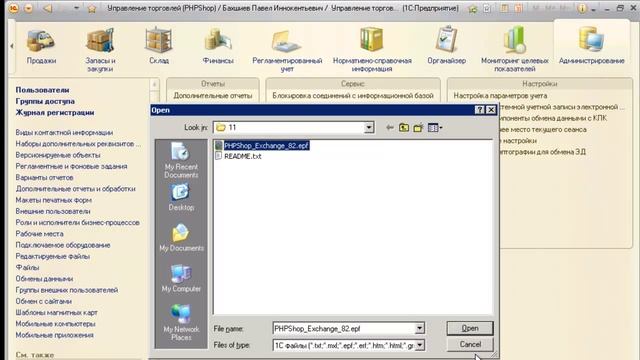Click the help question mark button
Screen dimensions: 640x360
480,110
